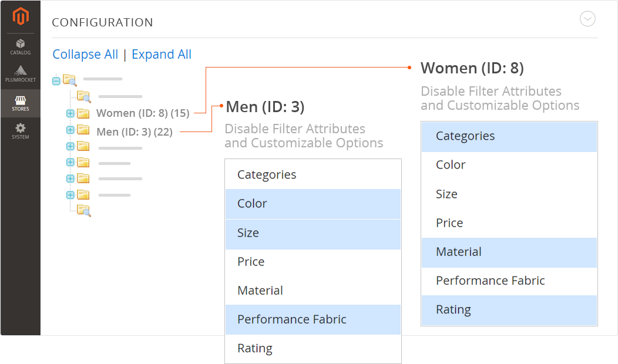The image size is (618, 364).
Task: Expand the Women (ID: 8) category node
Action: tap(70, 113)
